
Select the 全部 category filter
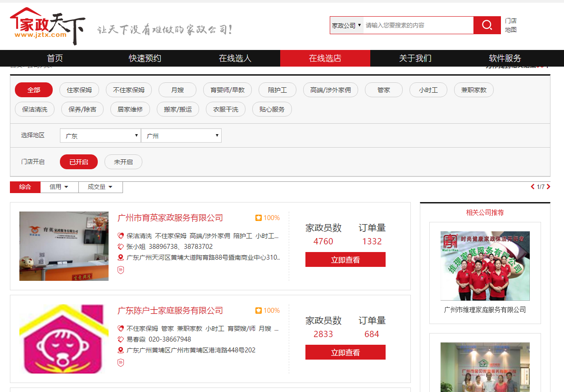(x=34, y=90)
